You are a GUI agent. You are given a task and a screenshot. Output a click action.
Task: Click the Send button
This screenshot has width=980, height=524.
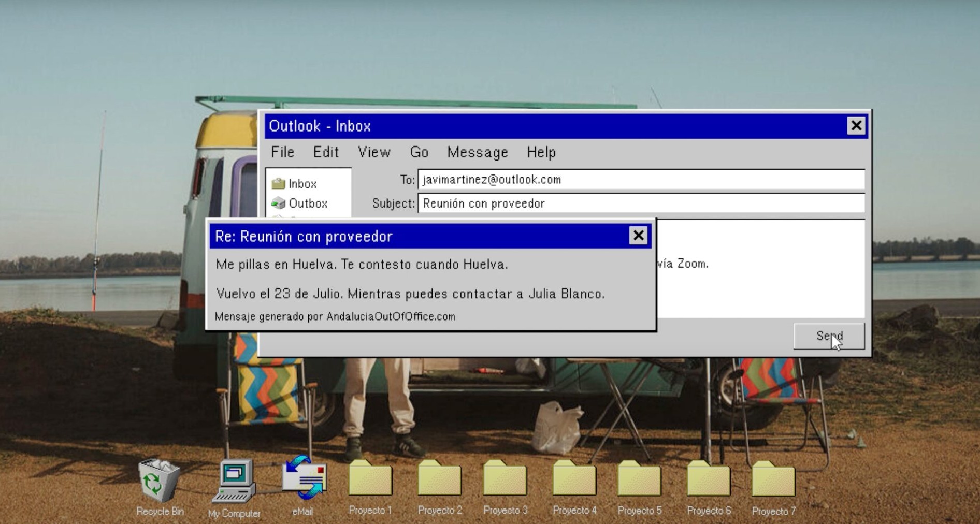(829, 336)
